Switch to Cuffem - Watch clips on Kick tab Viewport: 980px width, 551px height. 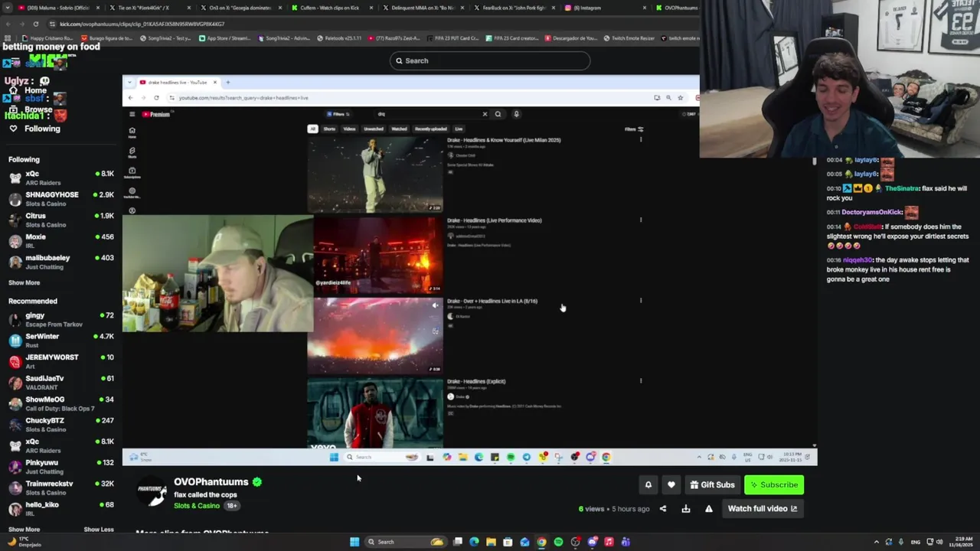(x=331, y=8)
